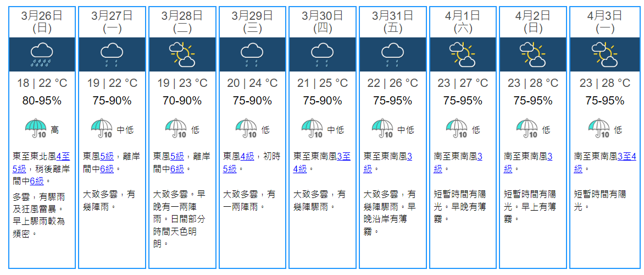Click the 23 | 27 °C temperature for 4月1日
Viewport: 644px width, 275px height.
pyautogui.click(x=462, y=84)
